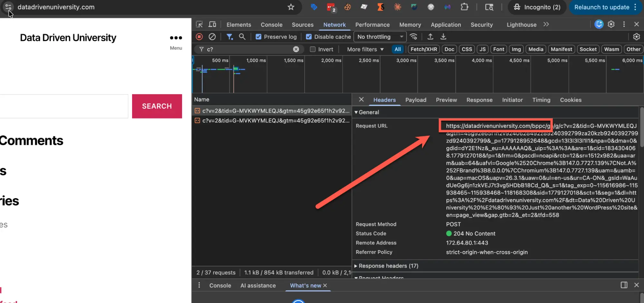Open network search magnifier icon

(x=242, y=37)
